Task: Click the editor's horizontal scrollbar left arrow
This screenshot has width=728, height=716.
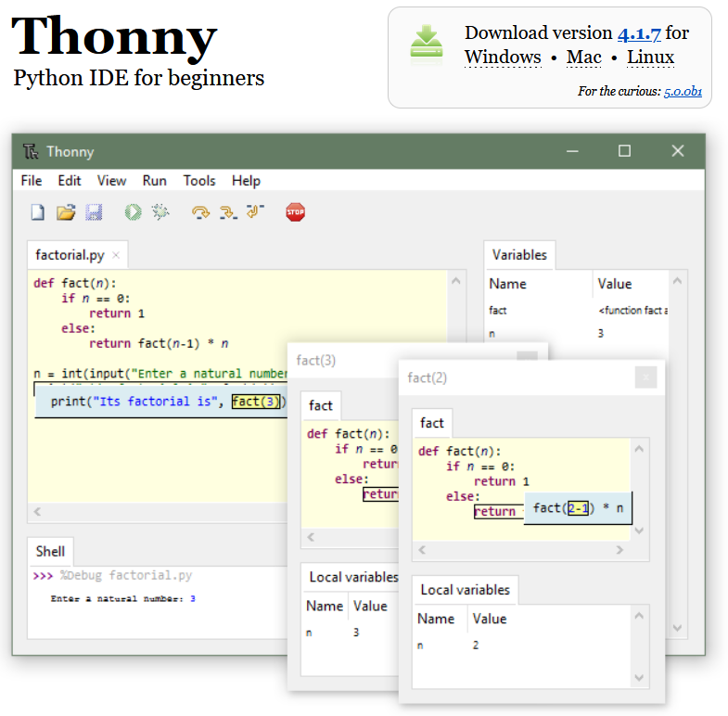Action: (x=38, y=511)
